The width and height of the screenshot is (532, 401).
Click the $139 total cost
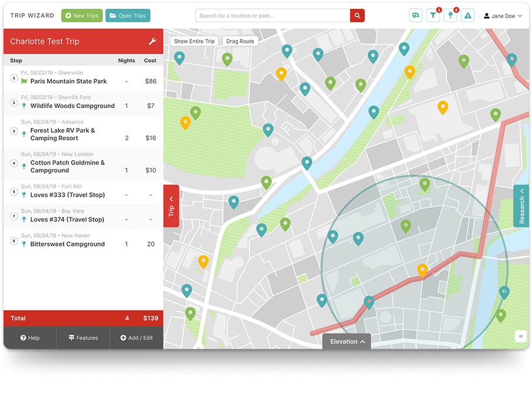pyautogui.click(x=150, y=318)
